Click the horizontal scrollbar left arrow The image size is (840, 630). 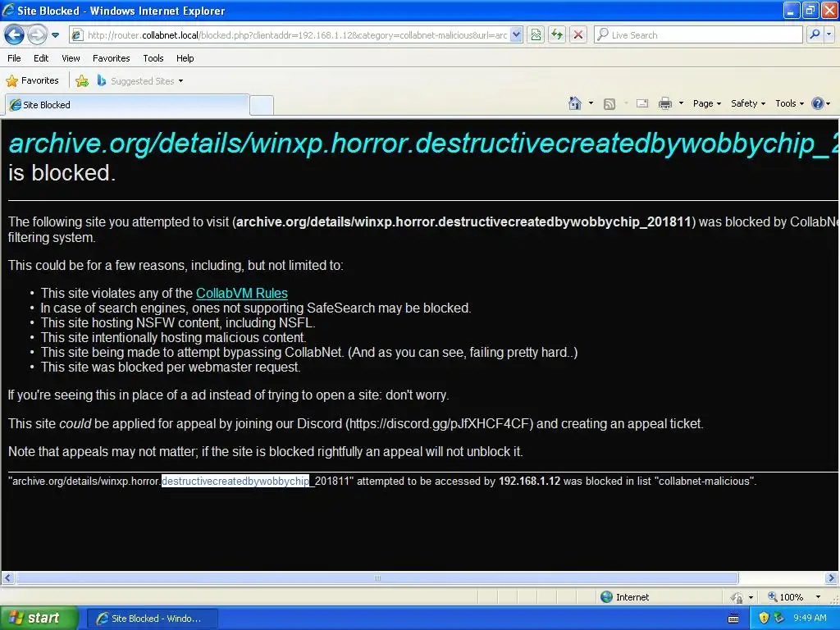click(8, 578)
